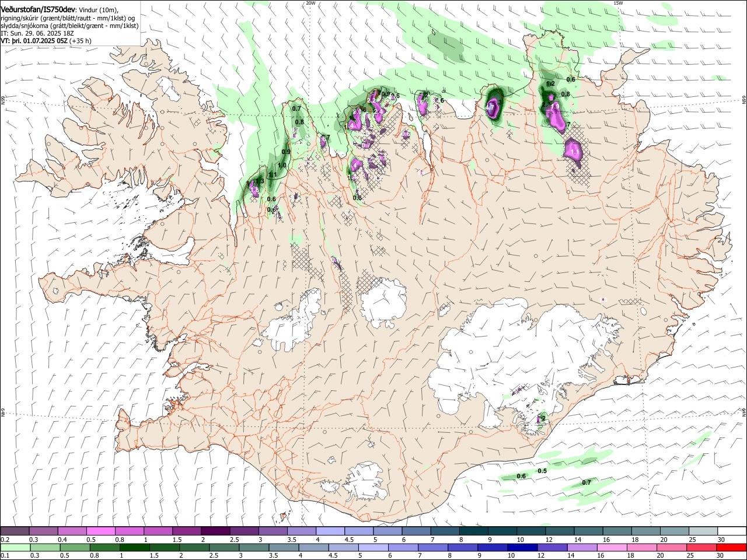Click the 30 label on the lower legend row

720,556
